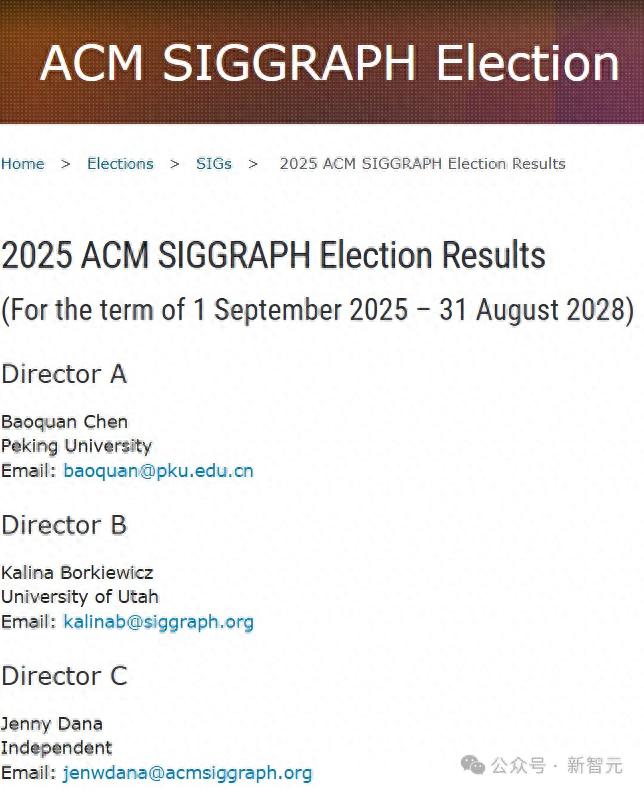The image size is (644, 792).
Task: Click the 'Peking University' affiliation text
Action: (x=76, y=446)
